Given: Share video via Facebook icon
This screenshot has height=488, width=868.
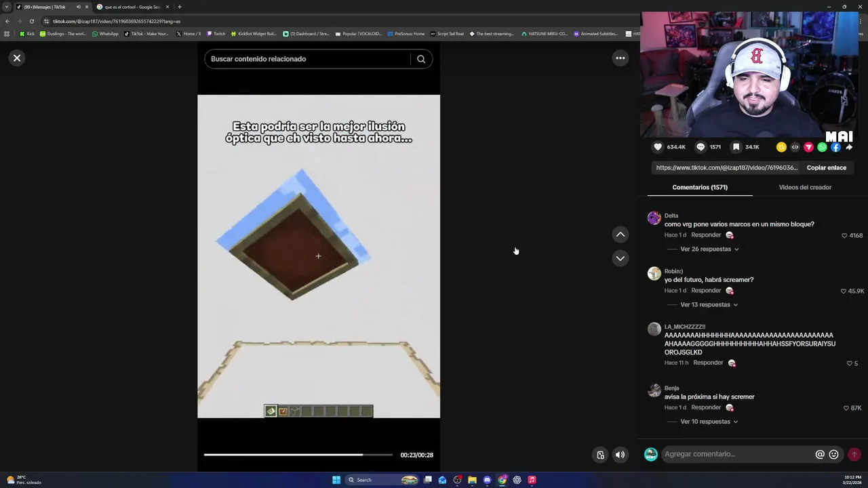Looking at the screenshot, I should pos(835,147).
